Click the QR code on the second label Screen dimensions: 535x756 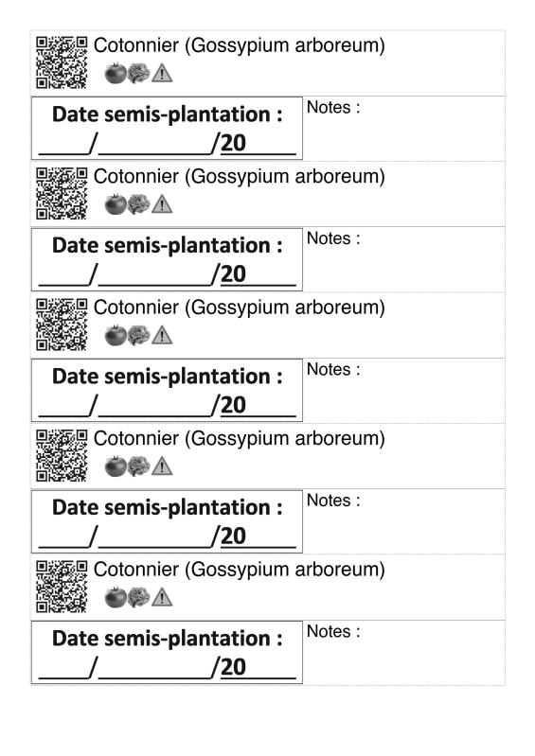point(62,193)
